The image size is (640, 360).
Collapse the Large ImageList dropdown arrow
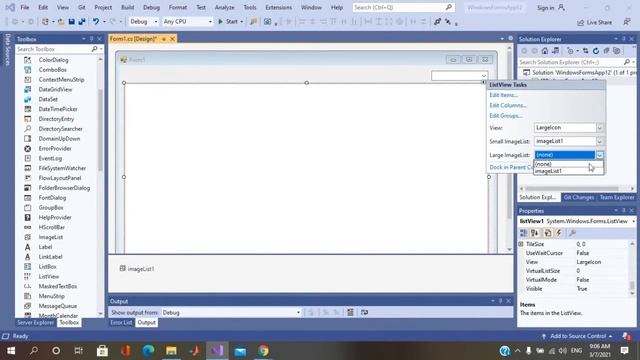pyautogui.click(x=600, y=155)
